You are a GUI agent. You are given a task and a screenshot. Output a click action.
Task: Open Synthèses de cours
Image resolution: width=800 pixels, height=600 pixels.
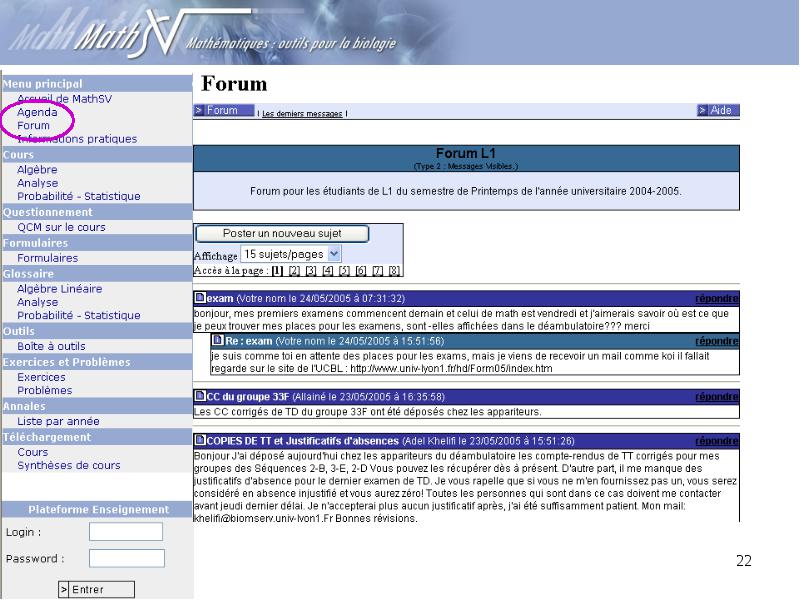[68, 465]
